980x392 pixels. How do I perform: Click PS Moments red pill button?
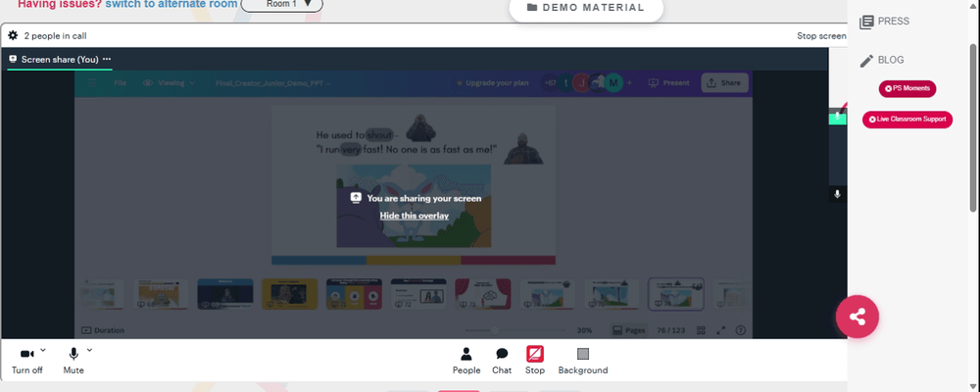[907, 89]
